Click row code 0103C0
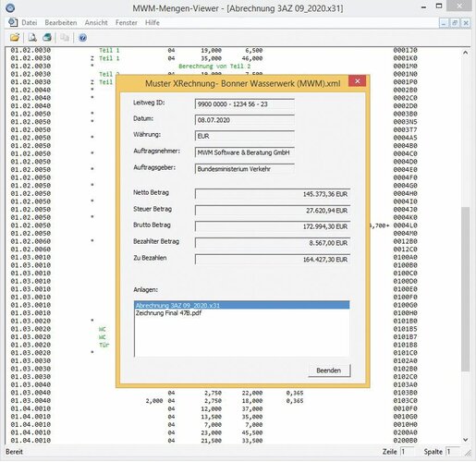Viewport: 476px width, 462px height. point(405,401)
